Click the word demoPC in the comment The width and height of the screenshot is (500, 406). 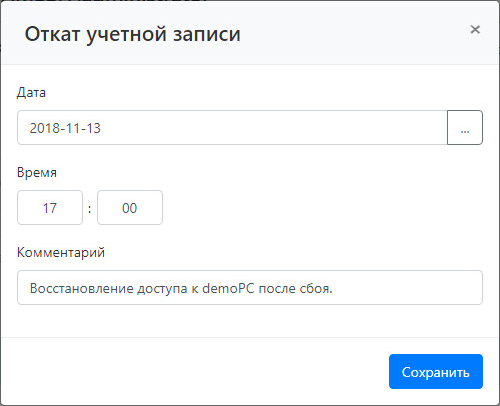[228, 288]
